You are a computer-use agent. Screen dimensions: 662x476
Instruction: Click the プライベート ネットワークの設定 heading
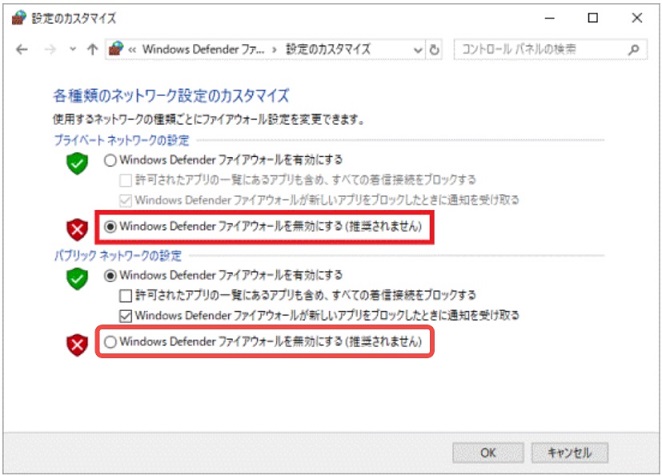(x=122, y=140)
